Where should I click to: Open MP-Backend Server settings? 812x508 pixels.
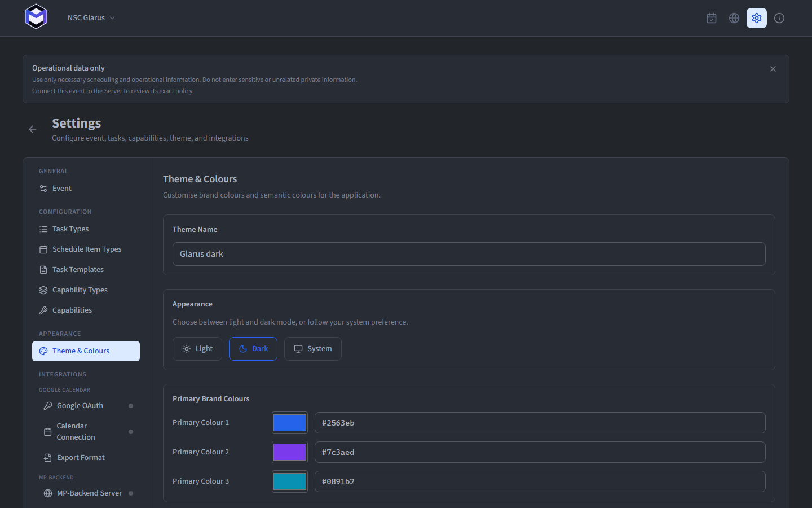click(88, 493)
